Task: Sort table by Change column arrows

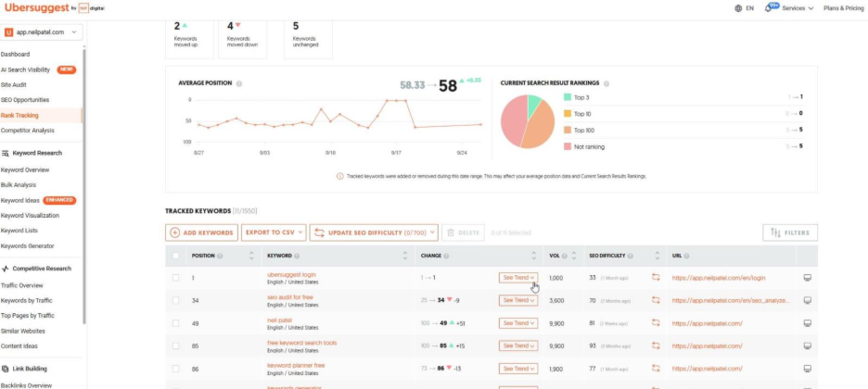Action: point(533,256)
